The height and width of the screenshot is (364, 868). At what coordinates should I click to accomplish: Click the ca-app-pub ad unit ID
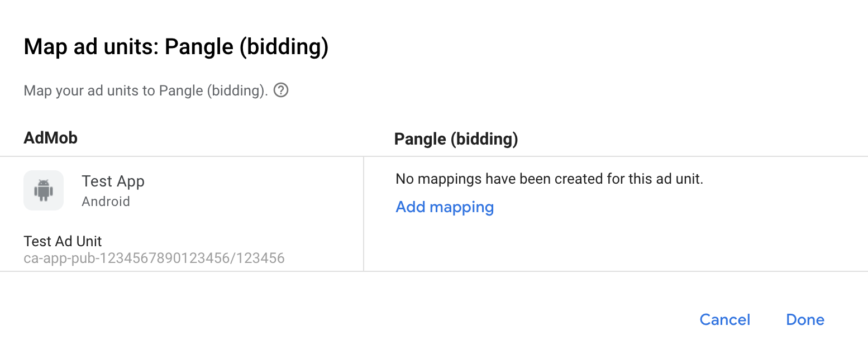154,258
